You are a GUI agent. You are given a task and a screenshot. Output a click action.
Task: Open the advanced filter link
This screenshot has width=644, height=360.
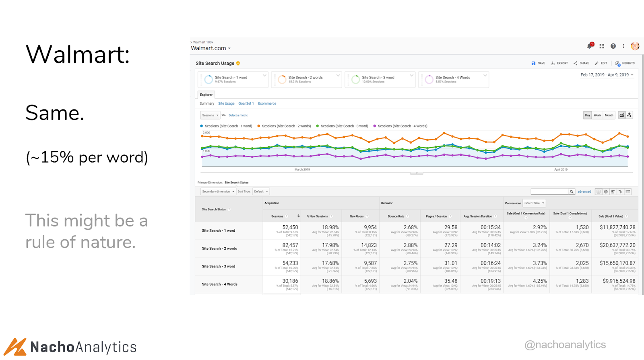584,192
